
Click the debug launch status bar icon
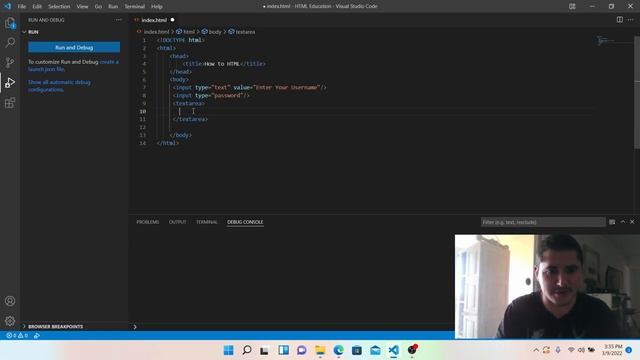point(37,336)
